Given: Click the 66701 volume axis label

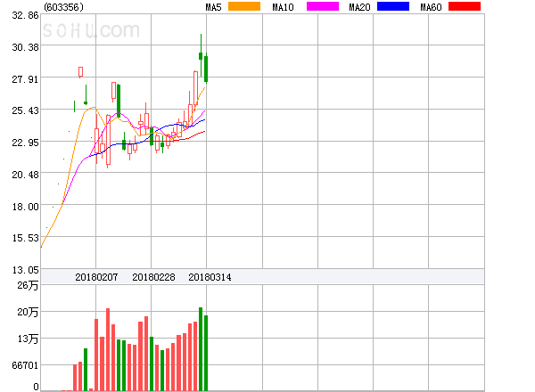Looking at the screenshot, I should pos(25,365).
